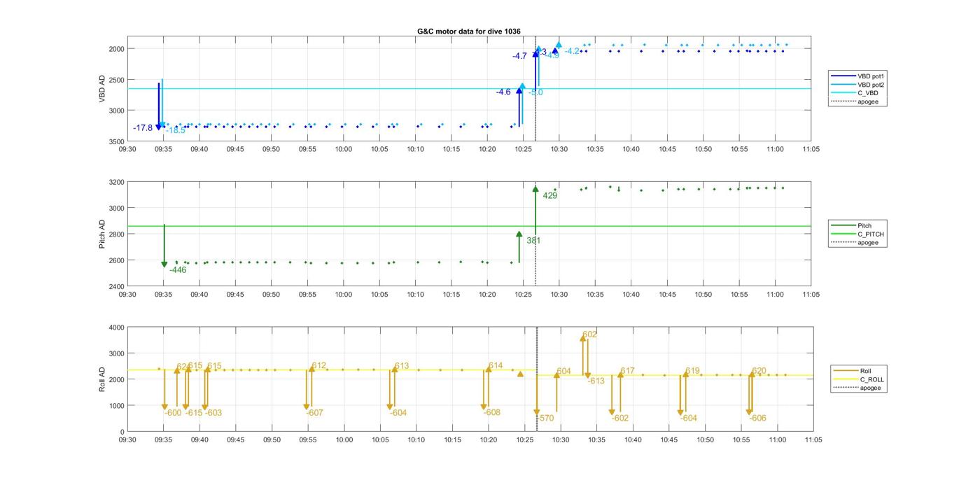Click the "2800" pitch y-axis tick
980x485 pixels.
(x=117, y=234)
